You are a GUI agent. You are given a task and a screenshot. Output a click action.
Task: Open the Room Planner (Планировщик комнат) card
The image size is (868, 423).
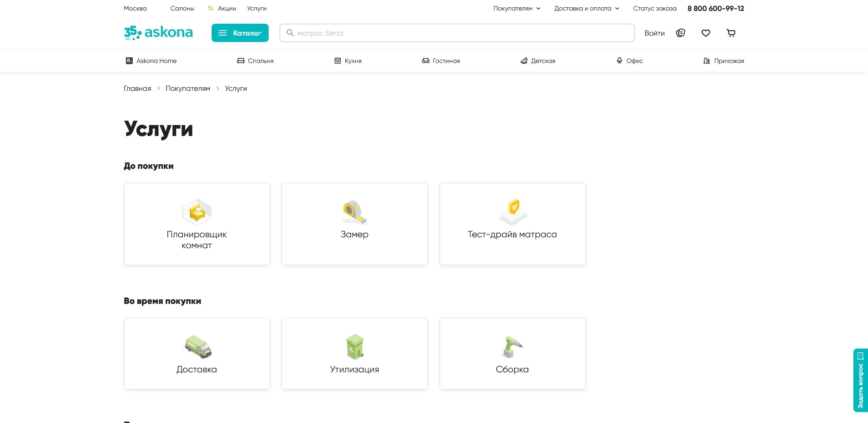[x=197, y=224]
